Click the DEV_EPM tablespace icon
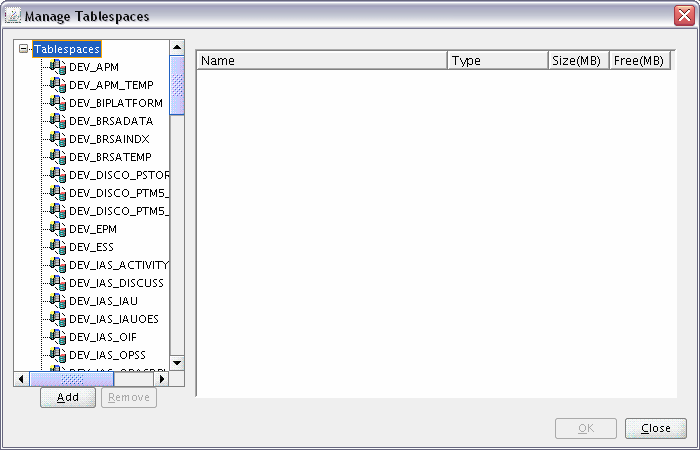The width and height of the screenshot is (700, 450). click(x=58, y=229)
